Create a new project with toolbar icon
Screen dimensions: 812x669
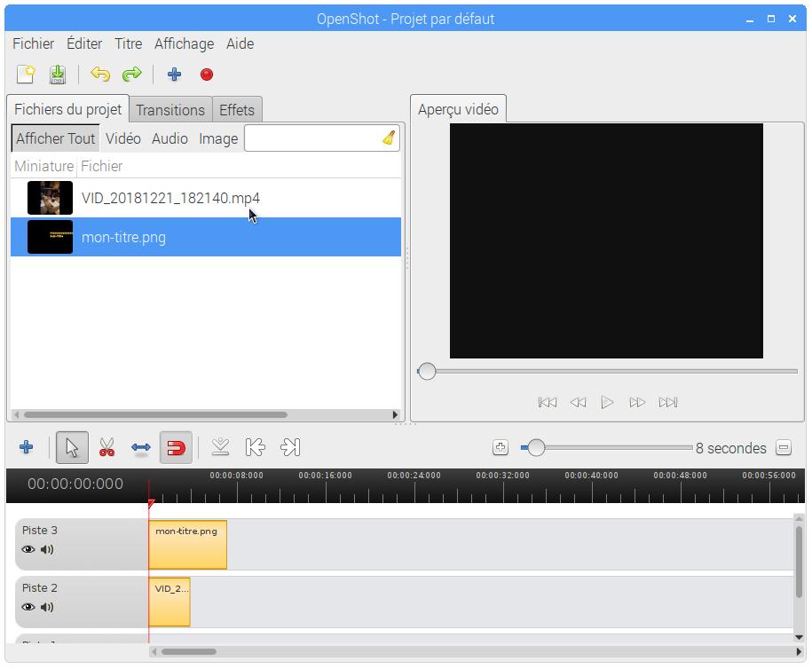26,75
